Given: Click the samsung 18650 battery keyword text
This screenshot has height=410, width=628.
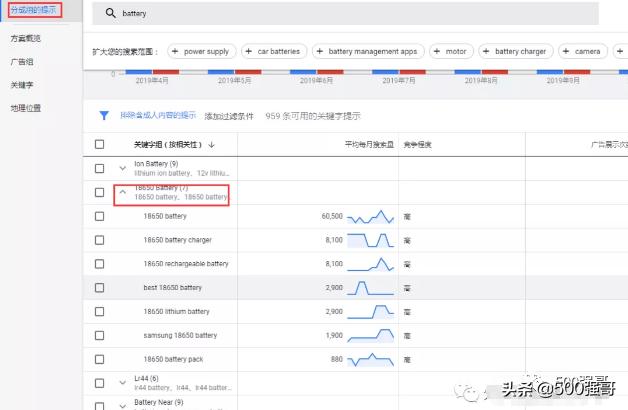Looking at the screenshot, I should (x=180, y=336).
